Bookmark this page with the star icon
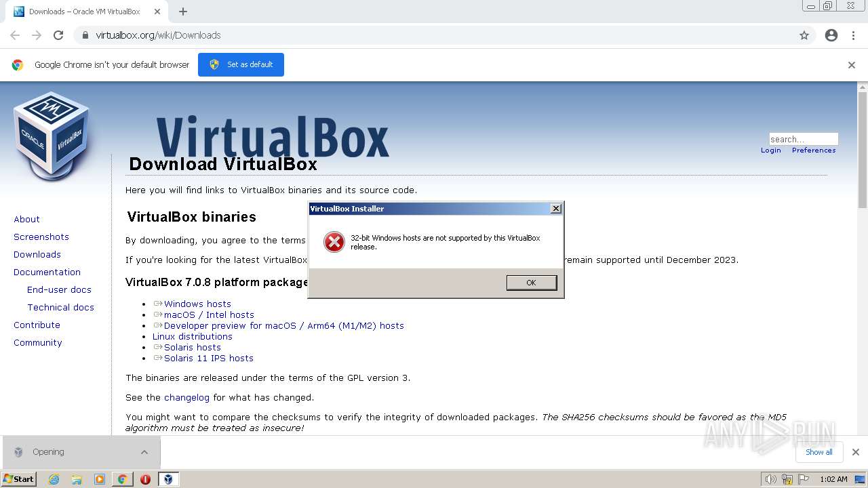 pos(804,35)
